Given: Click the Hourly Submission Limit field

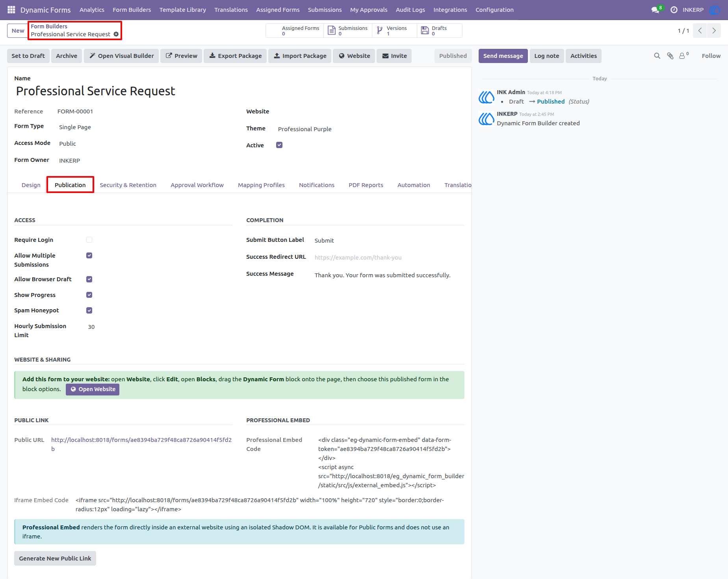Looking at the screenshot, I should click(x=159, y=327).
